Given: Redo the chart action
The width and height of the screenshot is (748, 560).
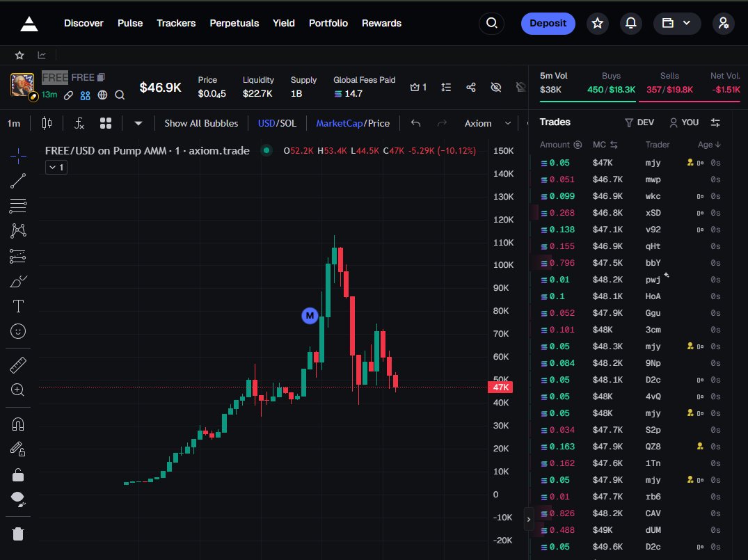Looking at the screenshot, I should pyautogui.click(x=443, y=124).
